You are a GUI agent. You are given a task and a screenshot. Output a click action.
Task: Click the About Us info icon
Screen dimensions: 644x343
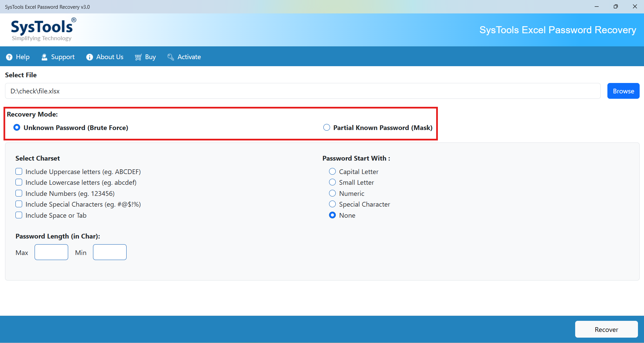click(x=90, y=57)
